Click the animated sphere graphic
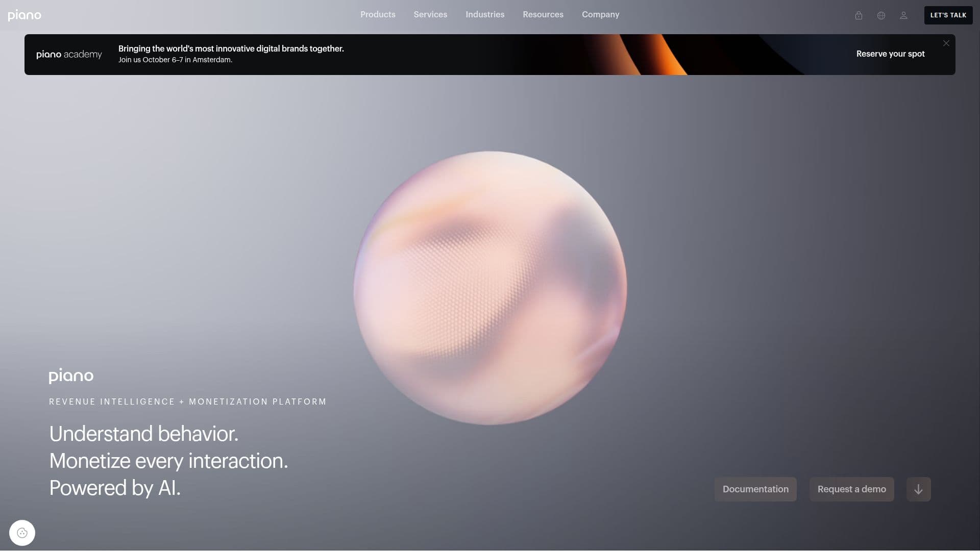The image size is (980, 551). pyautogui.click(x=490, y=288)
